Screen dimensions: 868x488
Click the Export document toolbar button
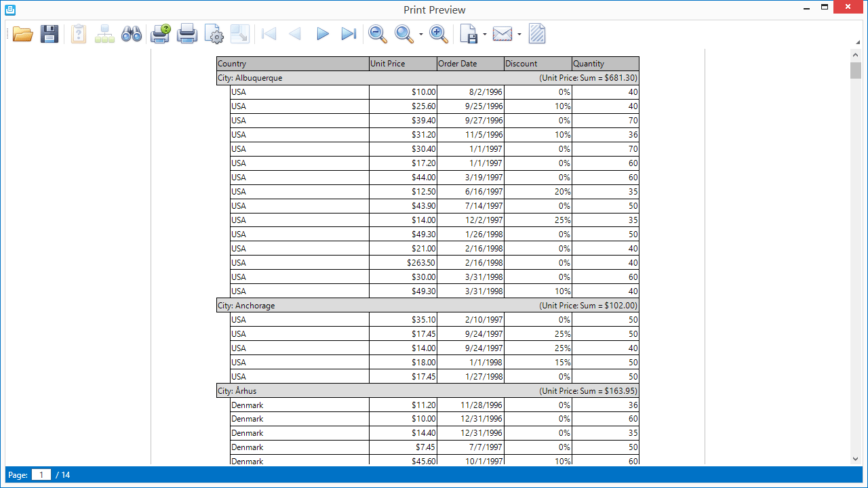[469, 34]
